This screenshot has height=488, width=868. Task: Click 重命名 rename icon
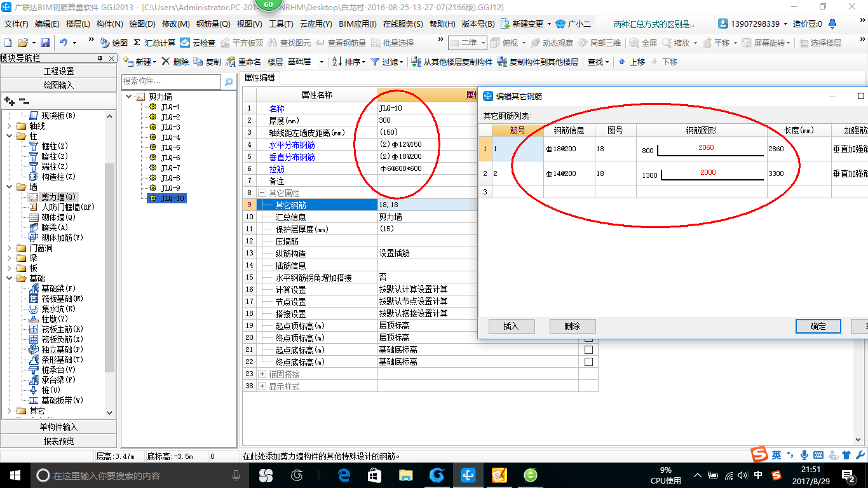(244, 62)
